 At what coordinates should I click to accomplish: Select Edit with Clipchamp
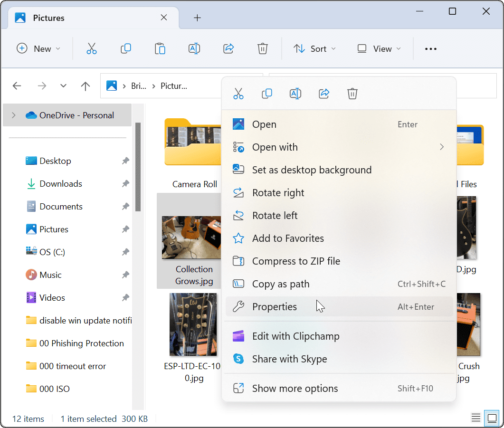(x=295, y=336)
